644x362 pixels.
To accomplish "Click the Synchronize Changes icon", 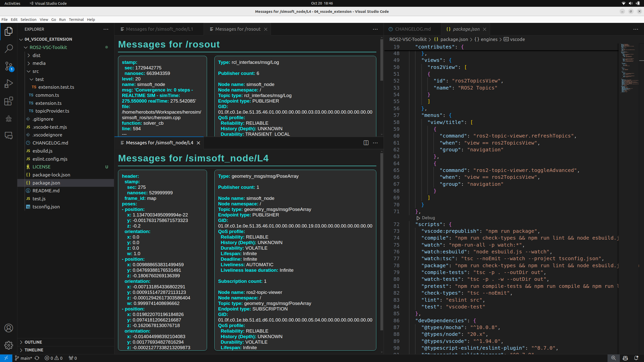I will tap(37, 358).
